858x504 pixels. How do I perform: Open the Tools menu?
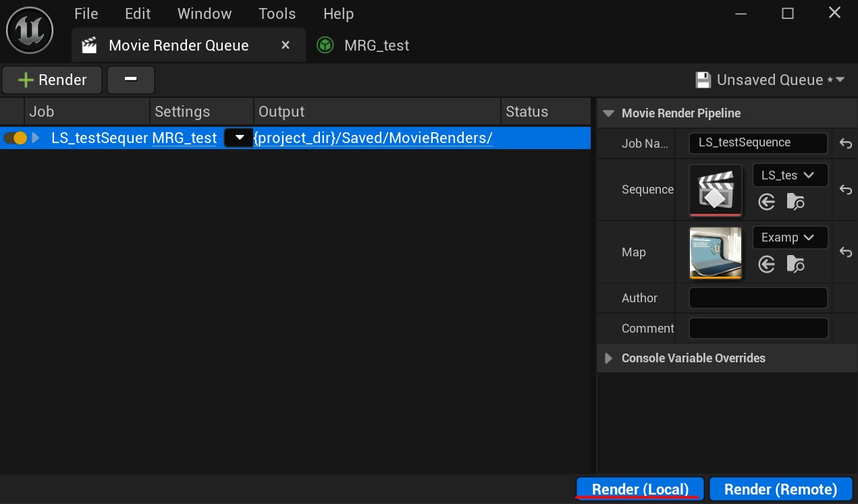point(277,13)
